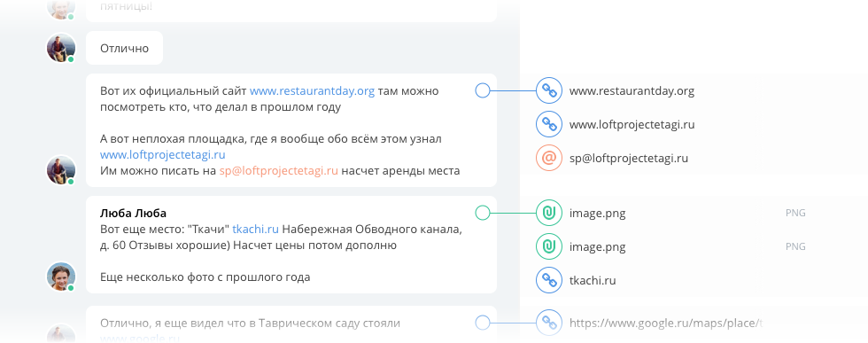Click the Отлично message bubble
Screen dimensions: 868x343
125,48
